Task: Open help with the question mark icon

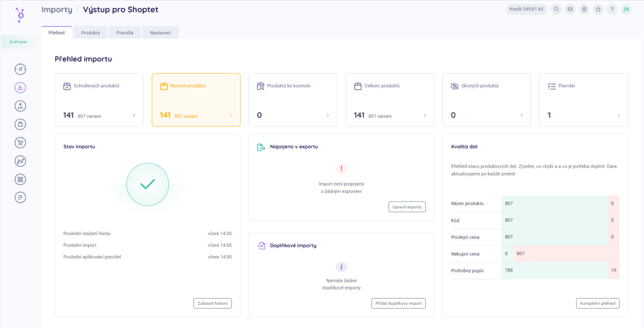Action: 612,9
